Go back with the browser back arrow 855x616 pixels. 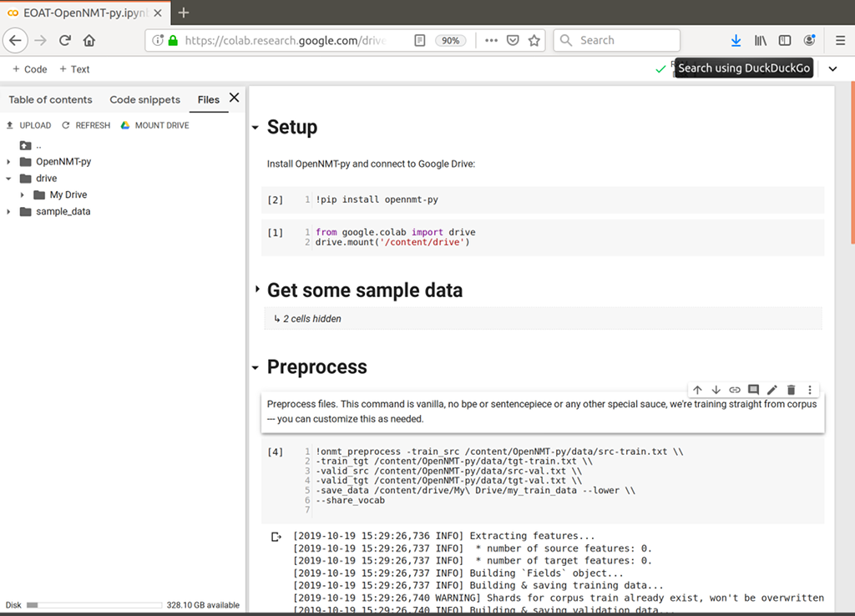coord(15,40)
